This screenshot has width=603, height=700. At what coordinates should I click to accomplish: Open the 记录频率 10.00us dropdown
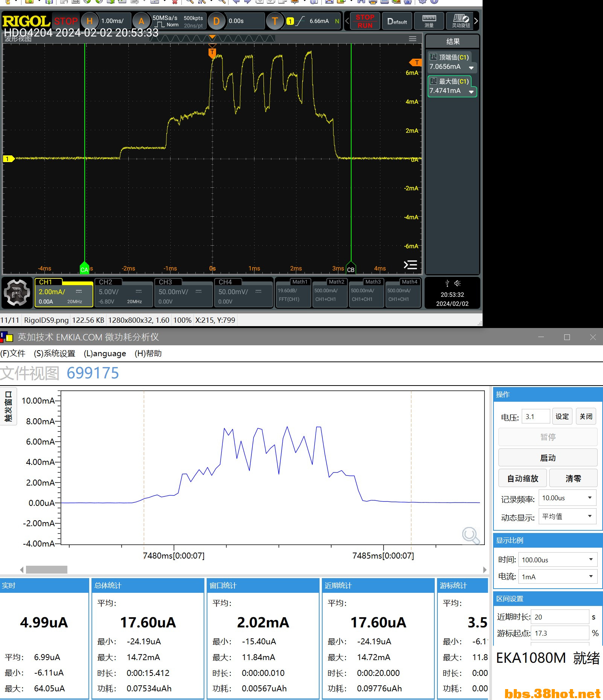[568, 498]
